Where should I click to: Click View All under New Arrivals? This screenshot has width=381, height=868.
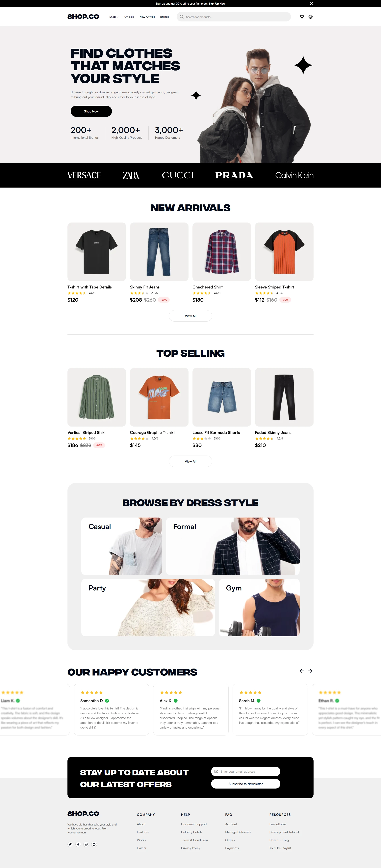(x=190, y=316)
